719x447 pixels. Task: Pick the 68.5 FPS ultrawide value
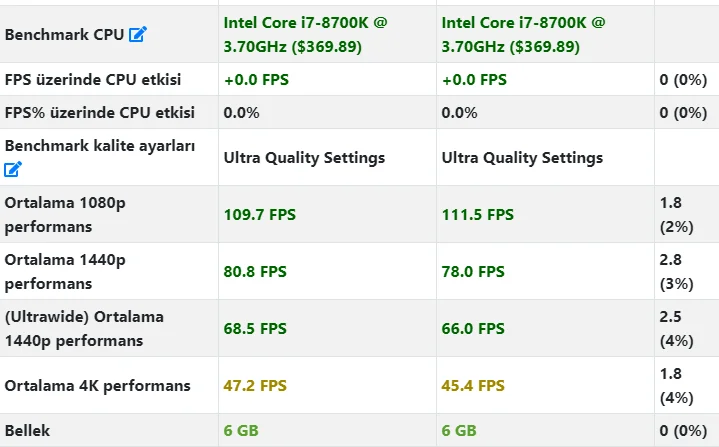(x=255, y=328)
